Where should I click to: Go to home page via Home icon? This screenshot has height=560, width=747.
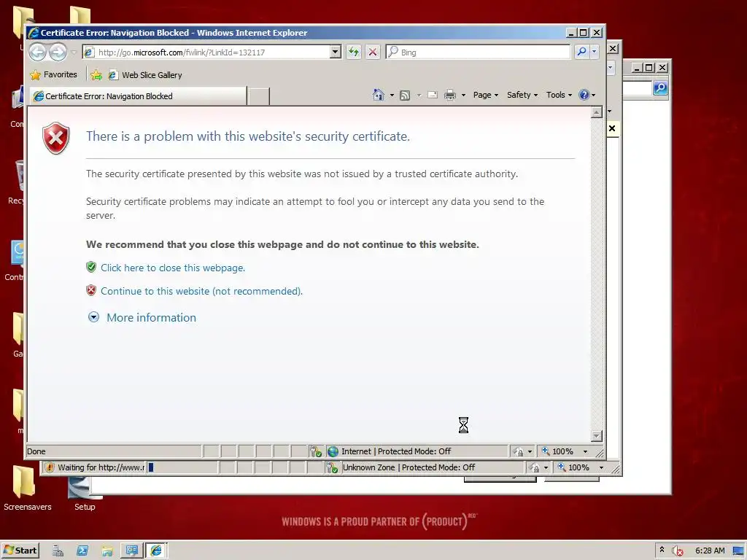379,95
